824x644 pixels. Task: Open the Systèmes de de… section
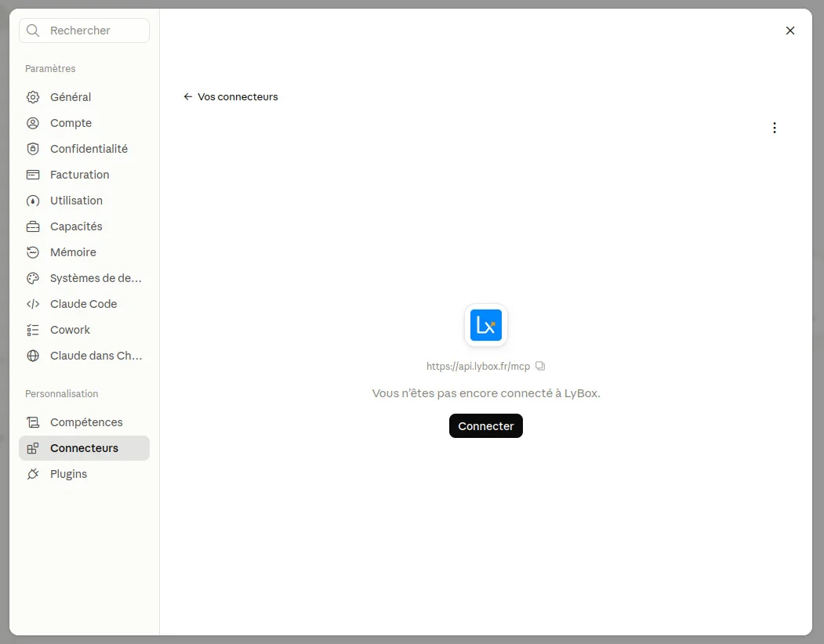pos(84,278)
